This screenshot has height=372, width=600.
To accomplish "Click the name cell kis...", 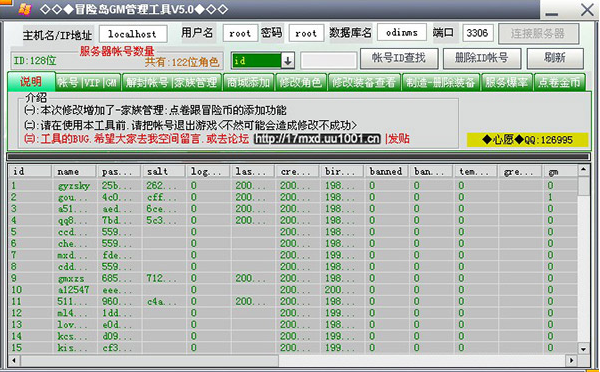I will pyautogui.click(x=72, y=348).
